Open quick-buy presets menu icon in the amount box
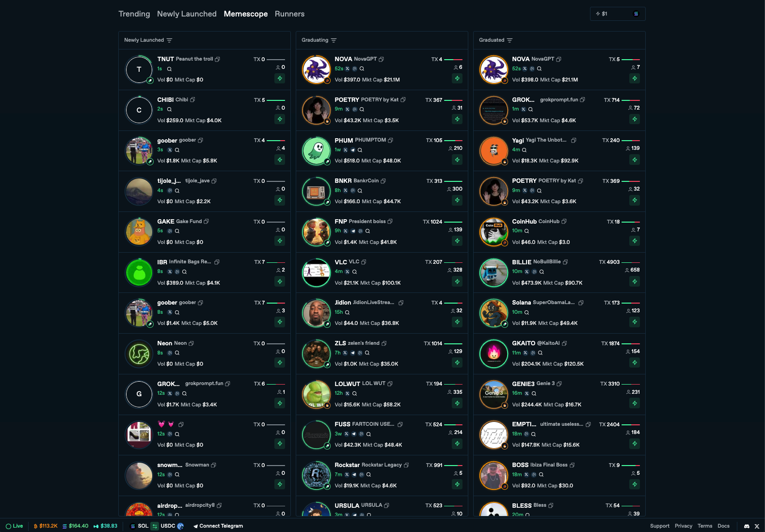The image size is (765, 532). [x=636, y=14]
